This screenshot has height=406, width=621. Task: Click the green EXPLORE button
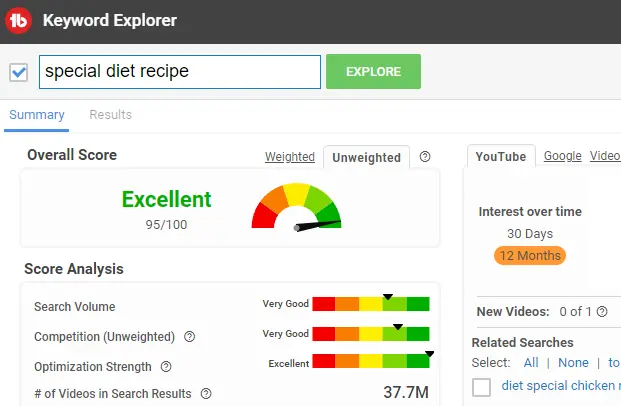(x=373, y=72)
